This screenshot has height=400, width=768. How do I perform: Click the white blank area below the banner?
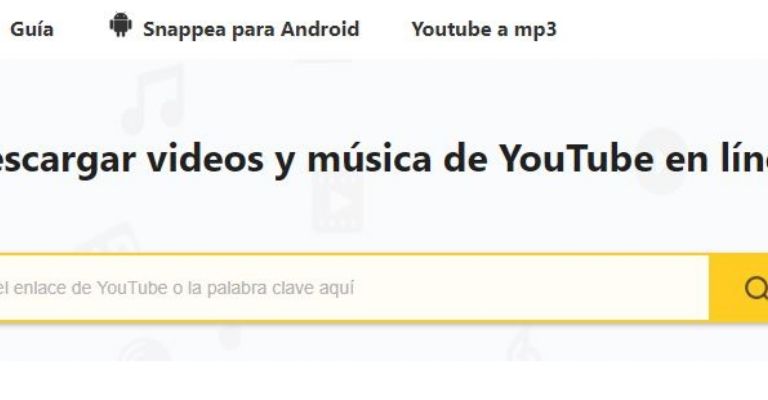point(384,381)
